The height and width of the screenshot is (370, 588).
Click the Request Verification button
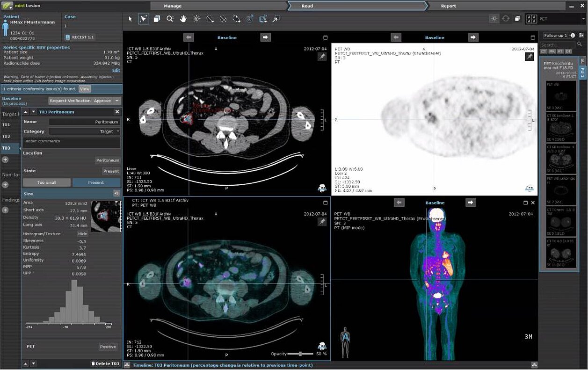pos(70,101)
